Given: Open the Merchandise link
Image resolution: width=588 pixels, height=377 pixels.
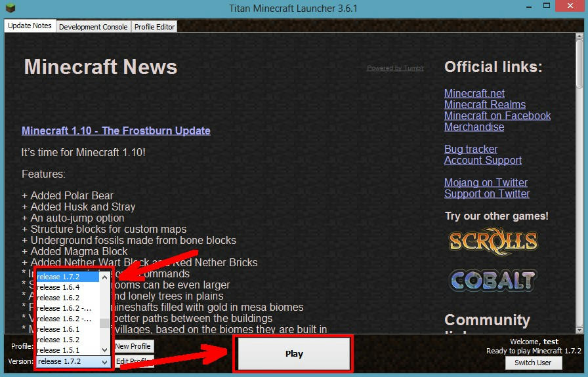Looking at the screenshot, I should click(x=474, y=127).
